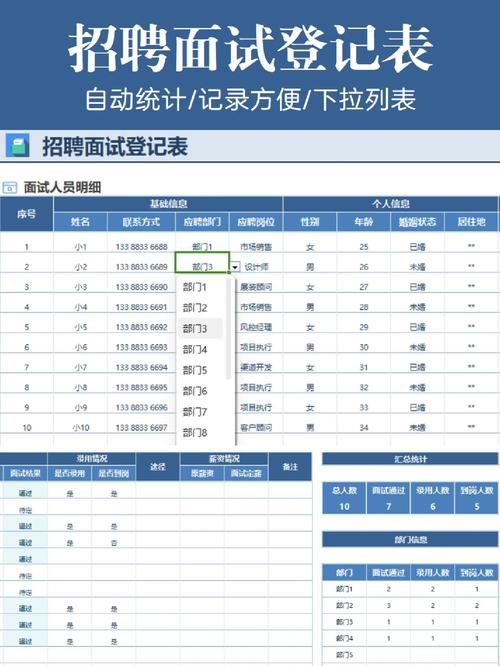Click the 部门1 row in 部门信息 table
The height and width of the screenshot is (666, 500).
click(410, 589)
